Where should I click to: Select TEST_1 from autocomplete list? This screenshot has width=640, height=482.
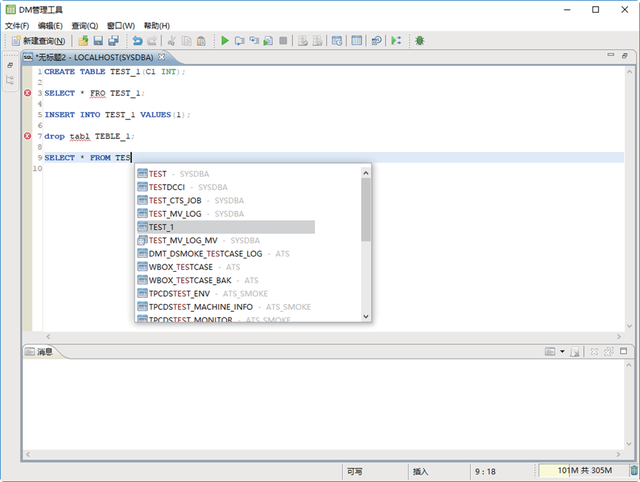161,227
